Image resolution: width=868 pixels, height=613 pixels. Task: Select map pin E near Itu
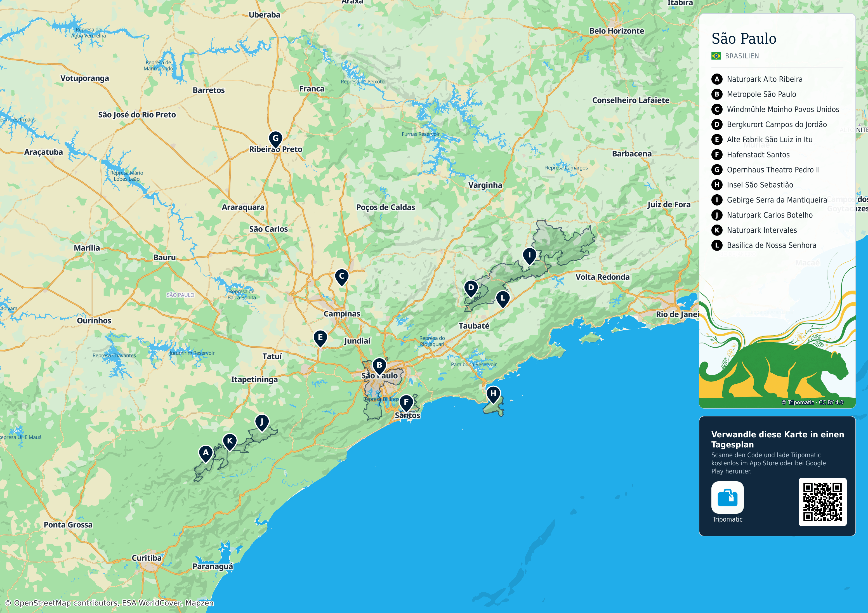coord(320,338)
